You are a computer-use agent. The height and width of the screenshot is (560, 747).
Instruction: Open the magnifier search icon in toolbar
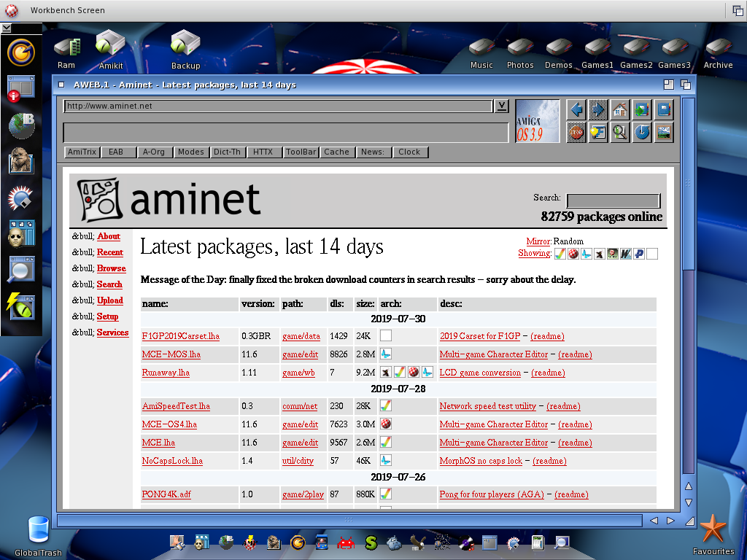(620, 133)
